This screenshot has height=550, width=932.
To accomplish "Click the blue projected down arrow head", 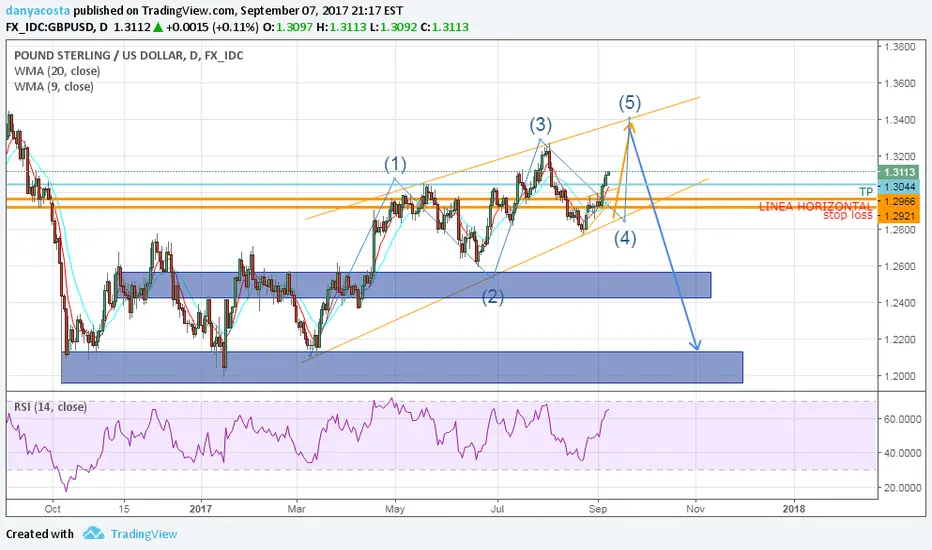I will pos(696,344).
